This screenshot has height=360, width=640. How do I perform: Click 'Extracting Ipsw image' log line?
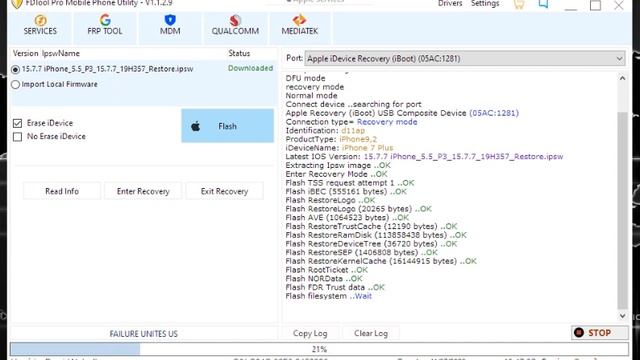338,165
